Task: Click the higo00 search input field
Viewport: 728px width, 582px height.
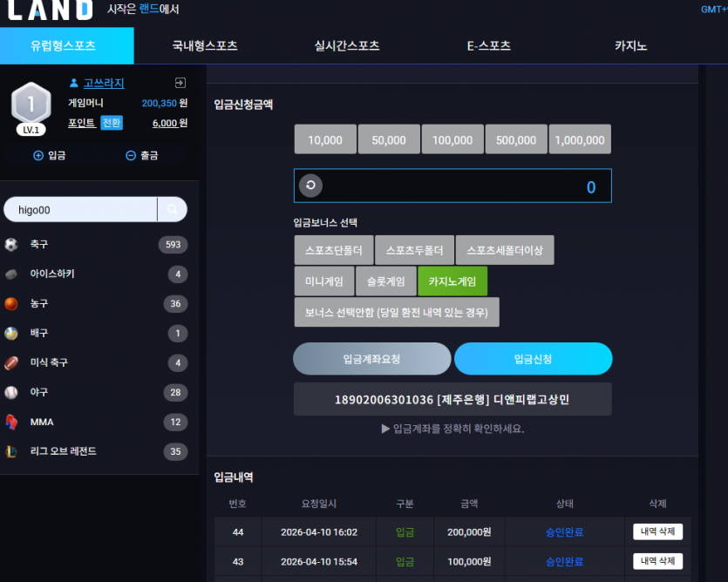Action: [81, 210]
